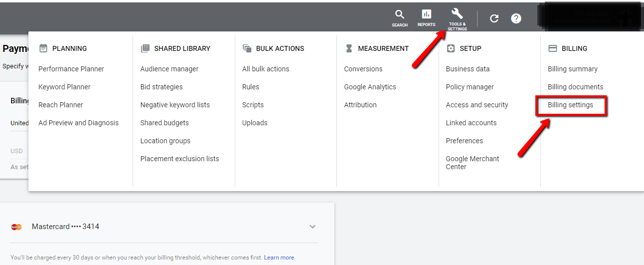Open Rules under Bulk Actions
644x265 pixels.
[x=251, y=87]
